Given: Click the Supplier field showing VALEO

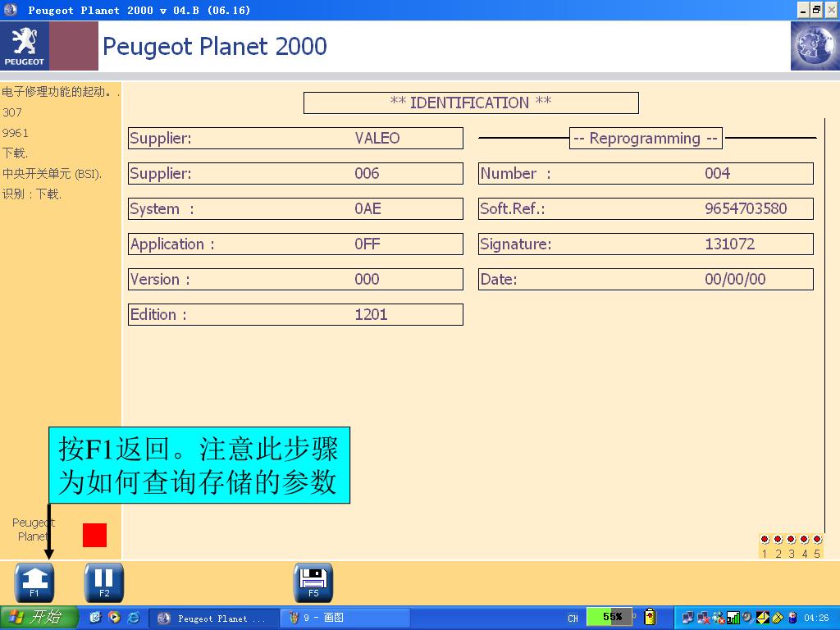Looking at the screenshot, I should coord(295,138).
